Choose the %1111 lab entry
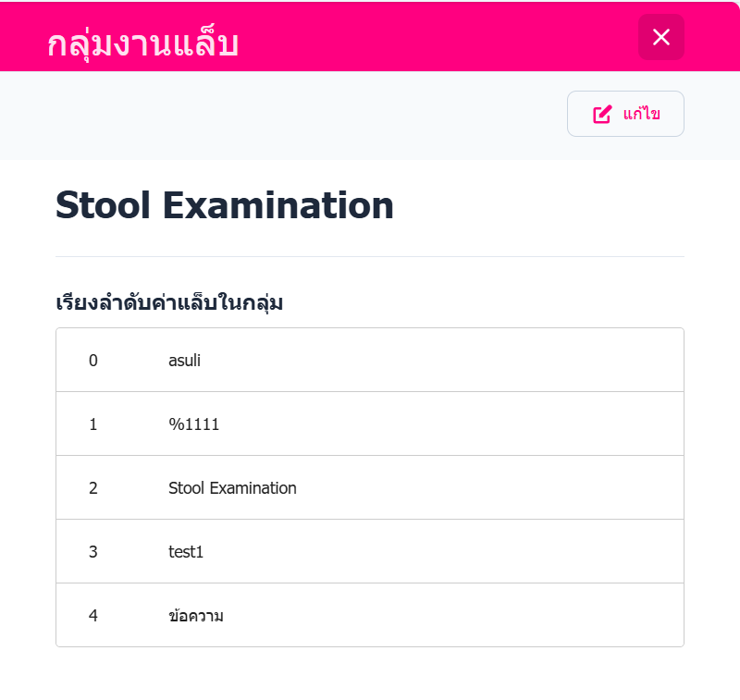This screenshot has width=740, height=700. tap(193, 424)
